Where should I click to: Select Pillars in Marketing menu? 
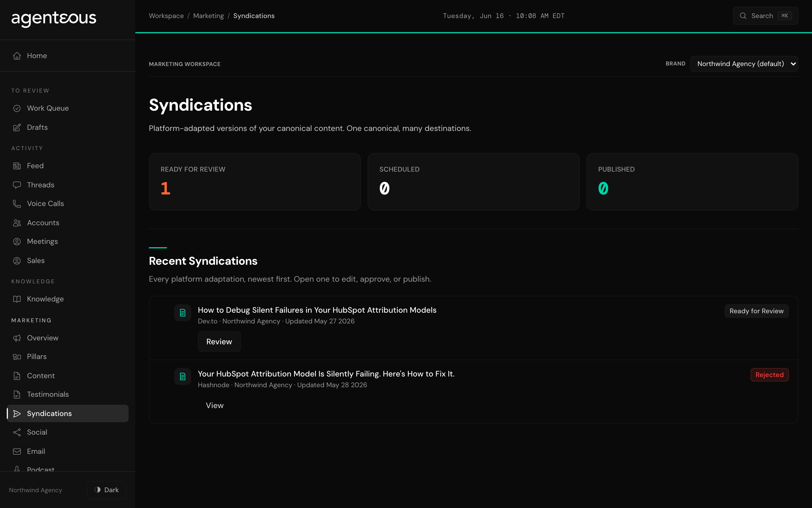click(x=67, y=357)
